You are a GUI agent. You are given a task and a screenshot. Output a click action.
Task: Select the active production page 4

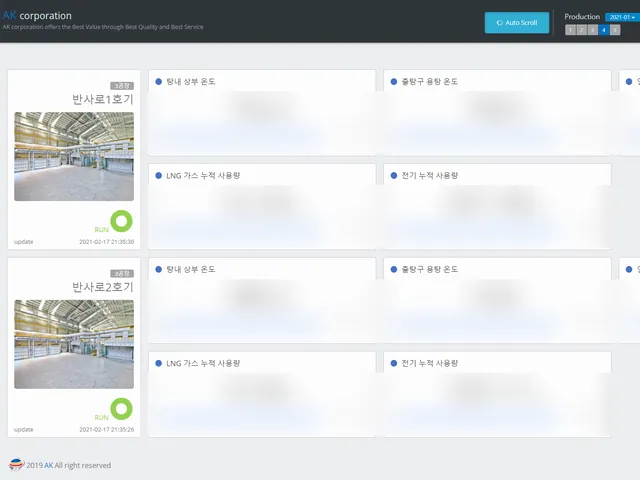click(604, 30)
